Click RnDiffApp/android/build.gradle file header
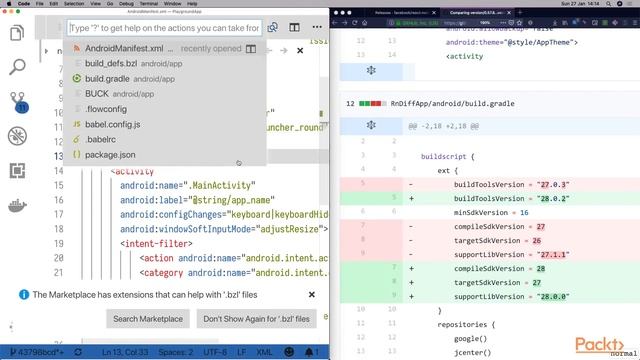 point(452,103)
